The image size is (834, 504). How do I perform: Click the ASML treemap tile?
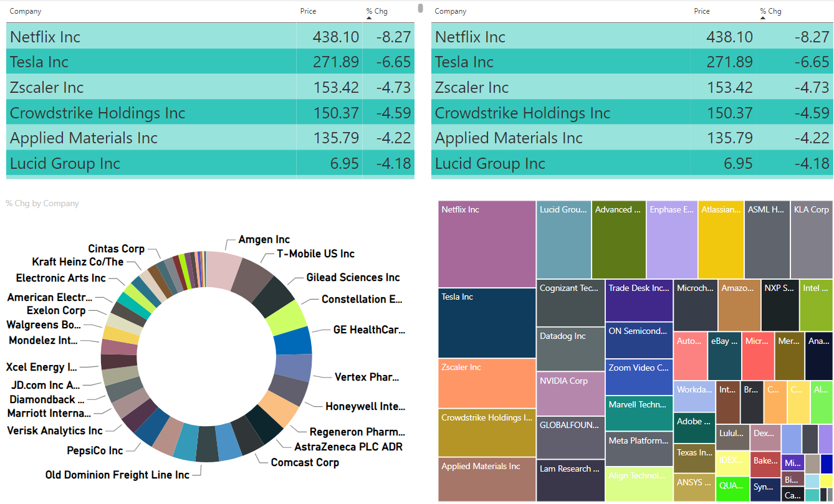tap(767, 240)
